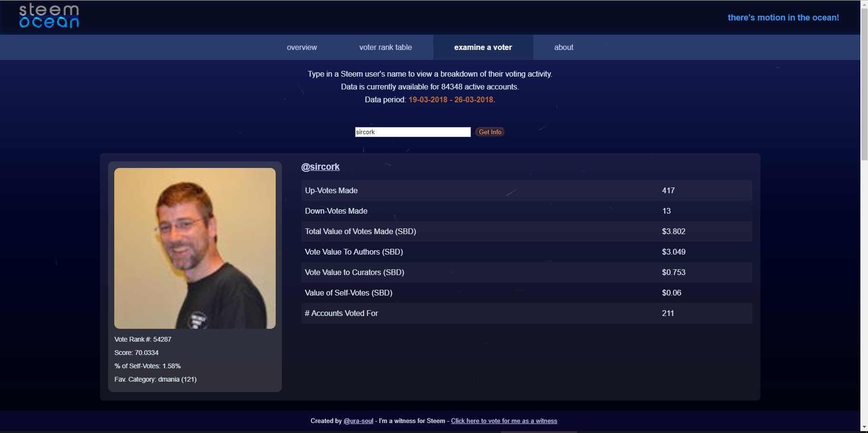868x433 pixels.
Task: Click the username input field containing sircork
Action: (x=413, y=132)
